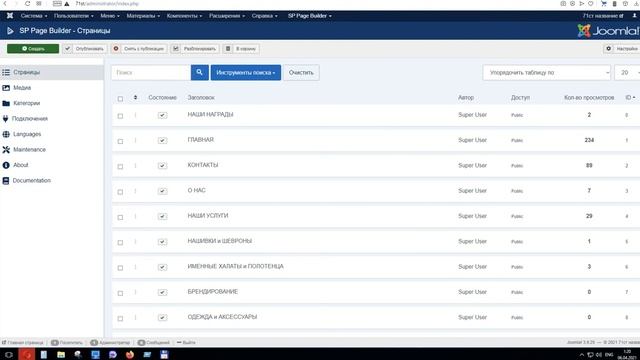Open the Пользователи menu
The image size is (640, 360).
point(73,16)
